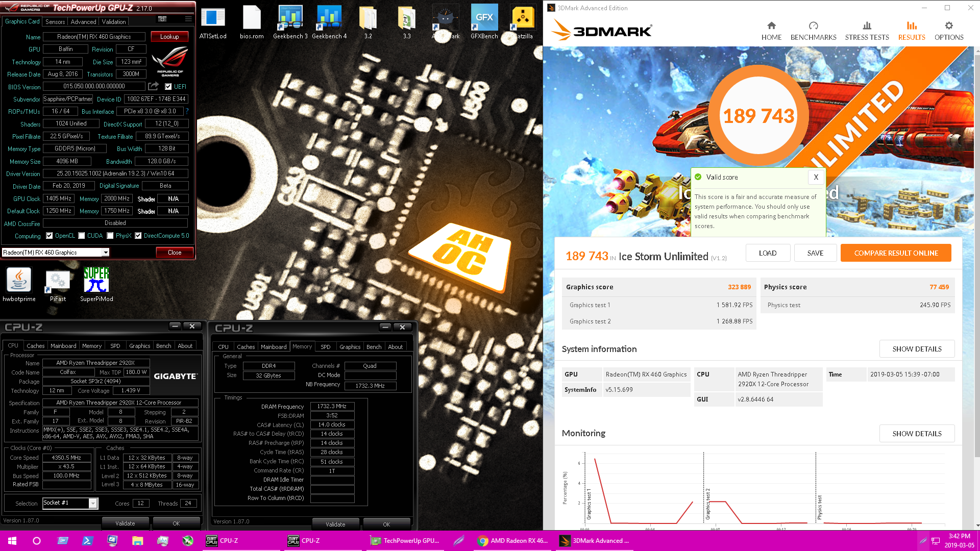
Task: Click the Bus Interface question mark in GPU-Z
Action: pyautogui.click(x=187, y=111)
